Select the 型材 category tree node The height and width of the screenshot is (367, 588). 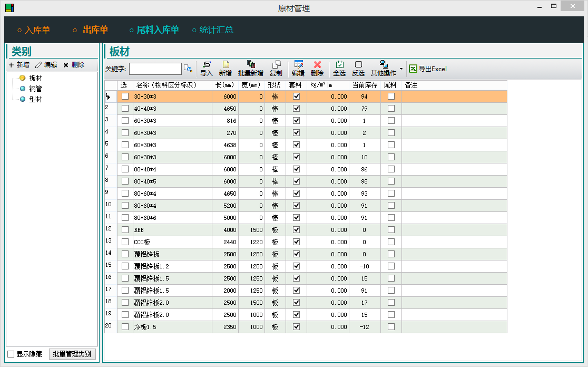point(35,99)
